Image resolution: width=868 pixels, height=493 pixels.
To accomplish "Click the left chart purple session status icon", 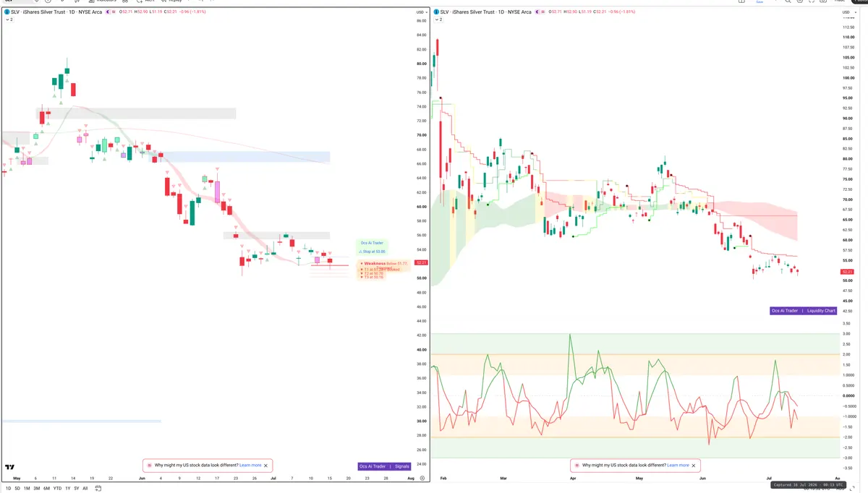I will [x=108, y=12].
